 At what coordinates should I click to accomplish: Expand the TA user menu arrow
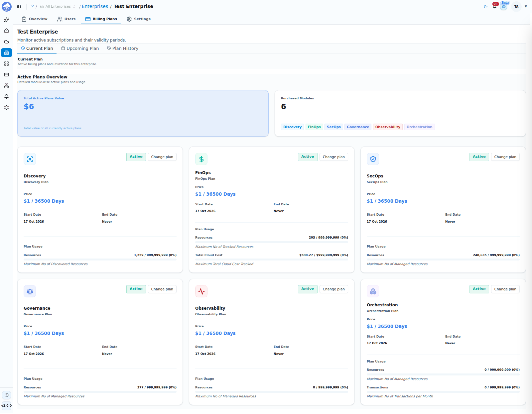[526, 6]
